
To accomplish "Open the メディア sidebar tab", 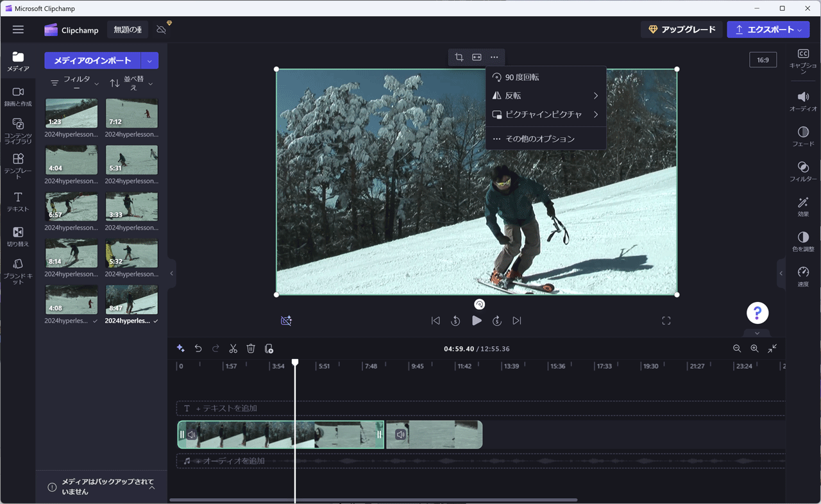I will (x=18, y=62).
